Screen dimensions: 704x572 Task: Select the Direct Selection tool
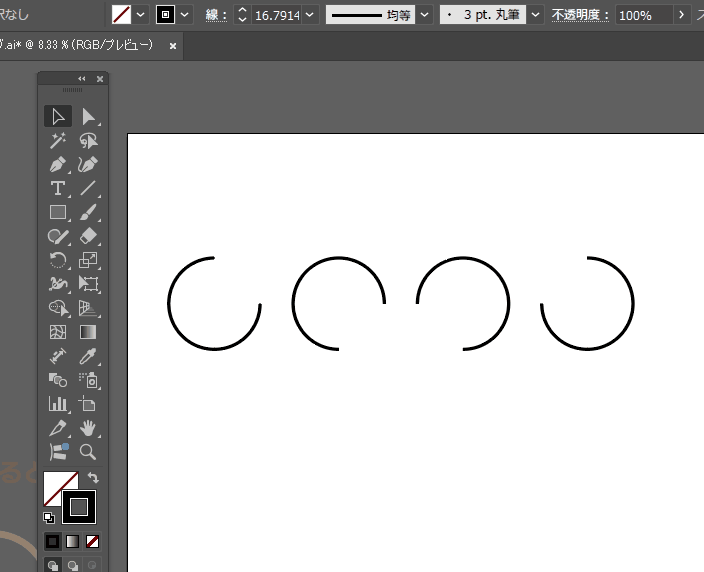pyautogui.click(x=88, y=116)
